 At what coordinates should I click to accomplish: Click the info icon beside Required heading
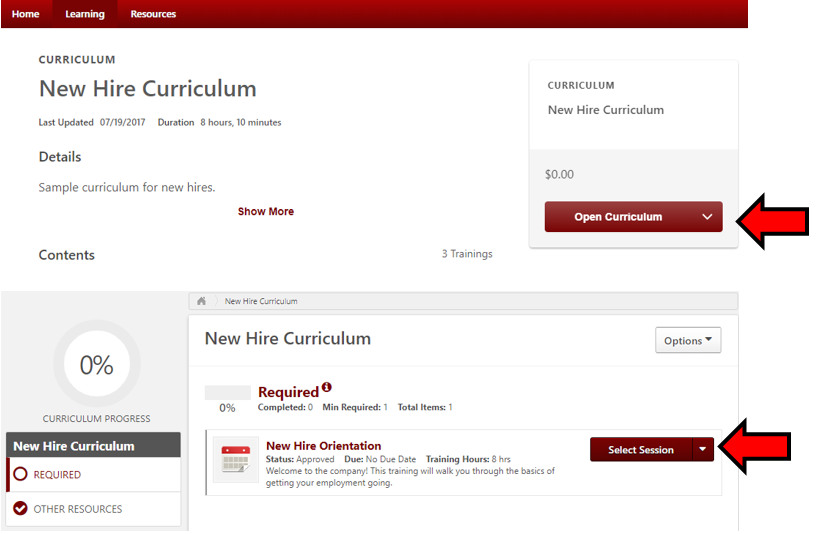[x=326, y=388]
